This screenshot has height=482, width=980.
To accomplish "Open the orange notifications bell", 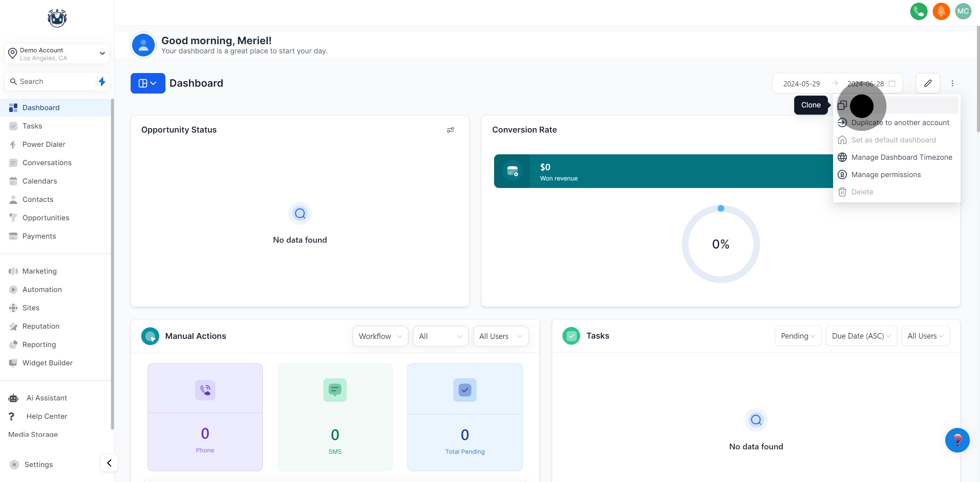I will (x=941, y=12).
